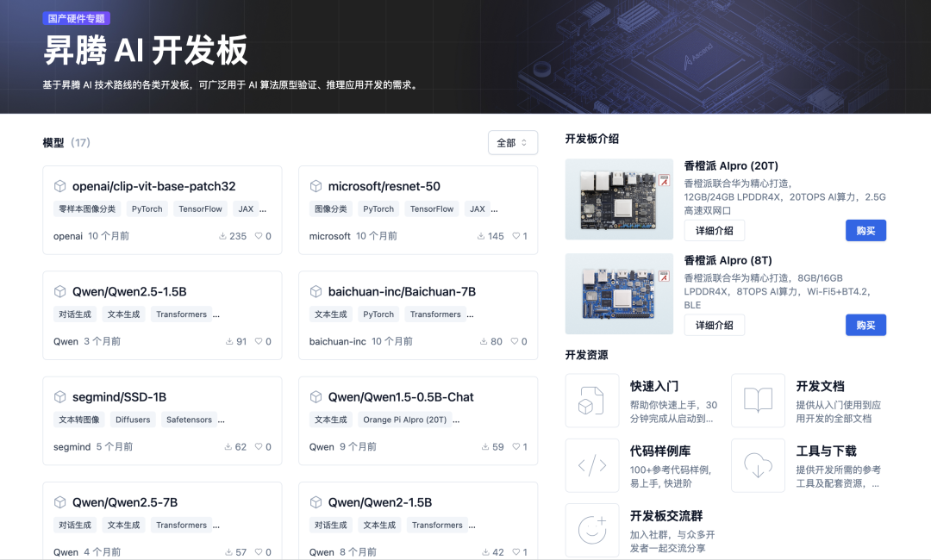
Task: Click 购买 for 香橙派 AIpro (20T)
Action: pyautogui.click(x=865, y=231)
